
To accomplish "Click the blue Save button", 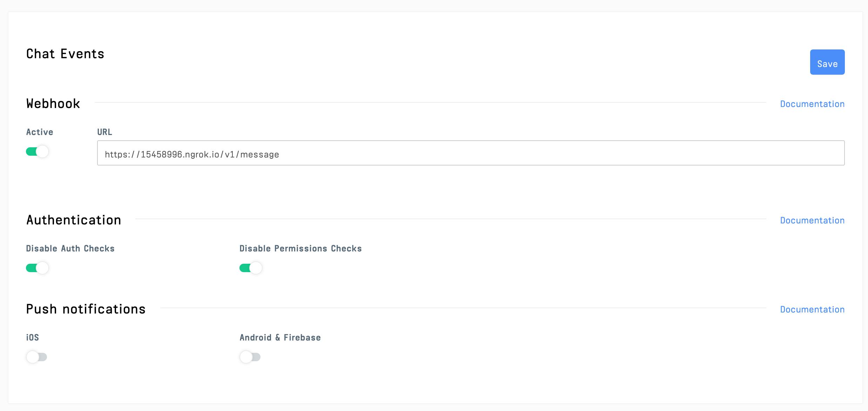I will pyautogui.click(x=827, y=62).
